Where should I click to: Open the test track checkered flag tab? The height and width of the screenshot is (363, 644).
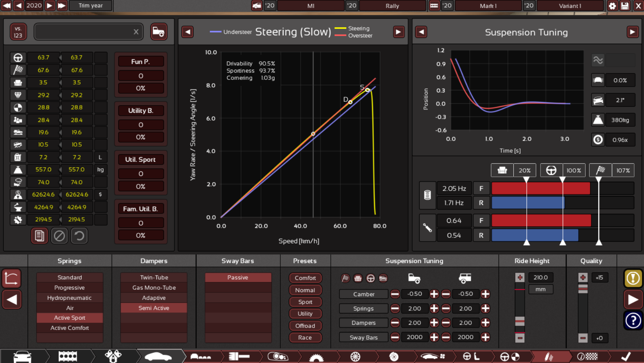coord(587,356)
